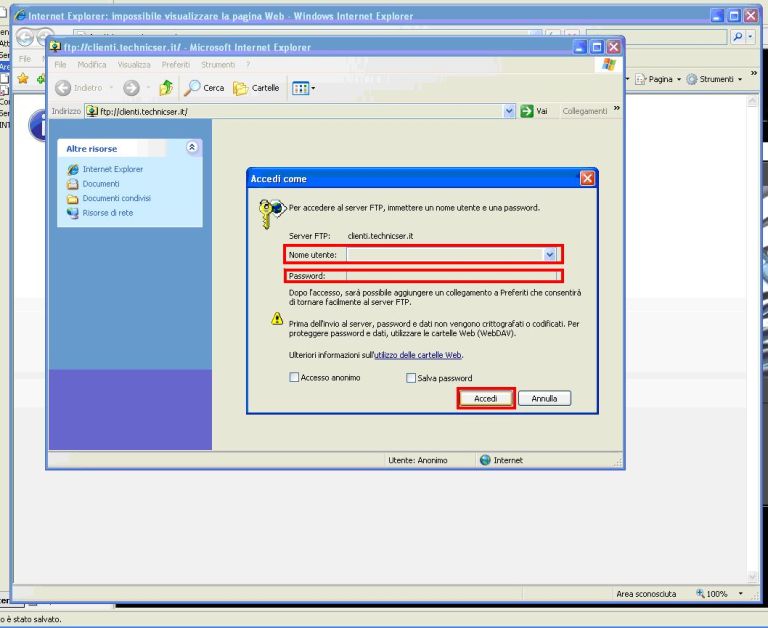Open Strumenti dropdown in background IE toolbar

pyautogui.click(x=715, y=79)
